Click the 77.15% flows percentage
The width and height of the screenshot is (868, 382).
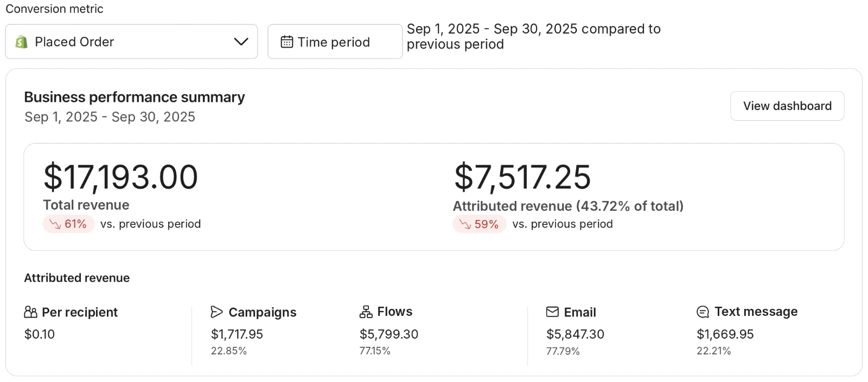coord(375,351)
